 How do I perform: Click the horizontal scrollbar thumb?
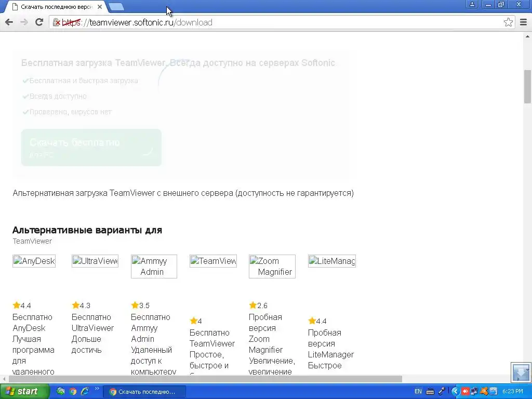point(205,379)
